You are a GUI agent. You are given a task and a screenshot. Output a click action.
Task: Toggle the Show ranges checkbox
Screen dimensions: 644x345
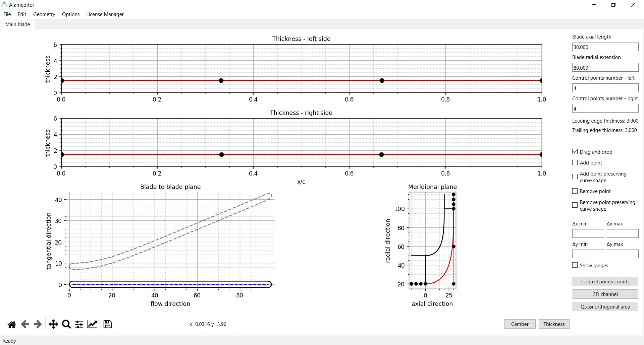575,265
